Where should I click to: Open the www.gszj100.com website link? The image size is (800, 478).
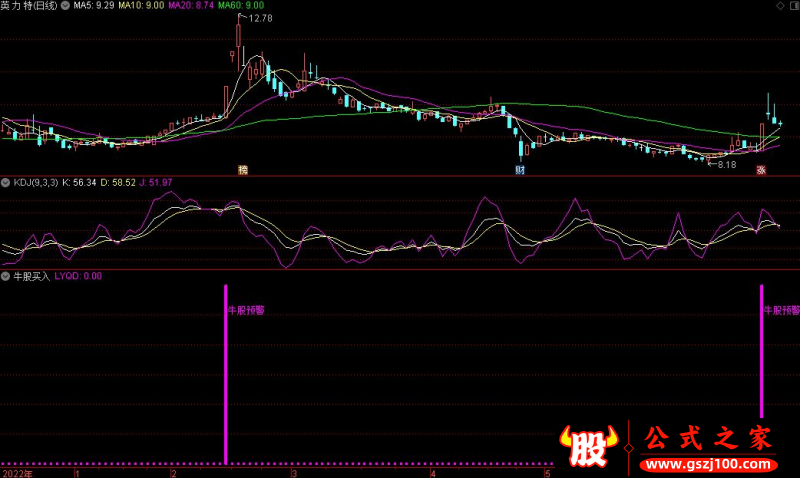tap(707, 465)
